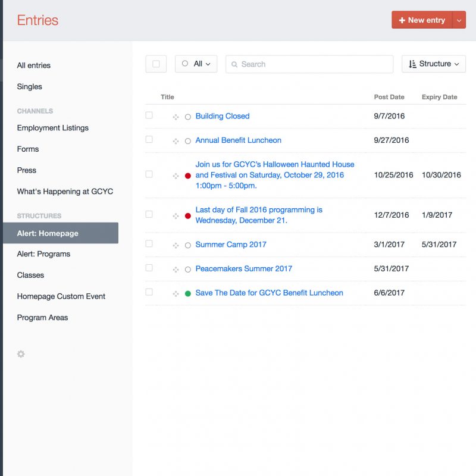Open Last day of Fall 2016 entry
476x476 pixels.
259,215
